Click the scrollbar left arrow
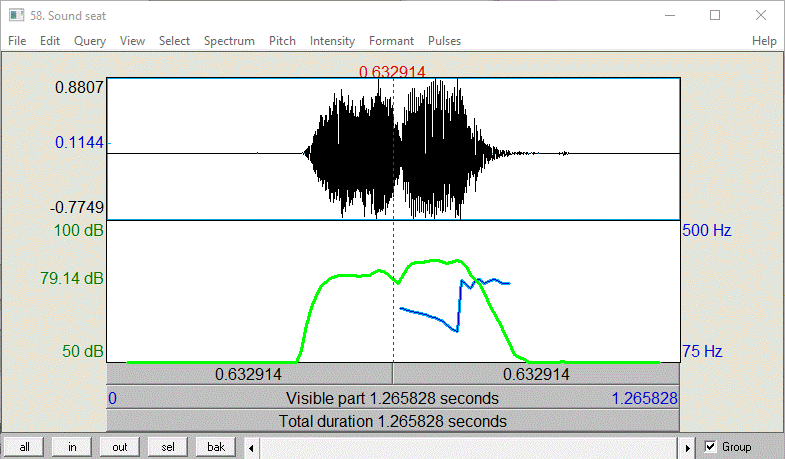This screenshot has width=785, height=459. pyautogui.click(x=251, y=448)
